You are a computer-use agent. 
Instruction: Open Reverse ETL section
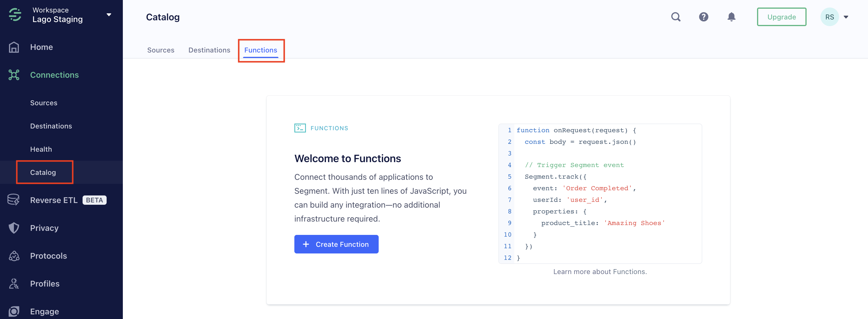[54, 200]
